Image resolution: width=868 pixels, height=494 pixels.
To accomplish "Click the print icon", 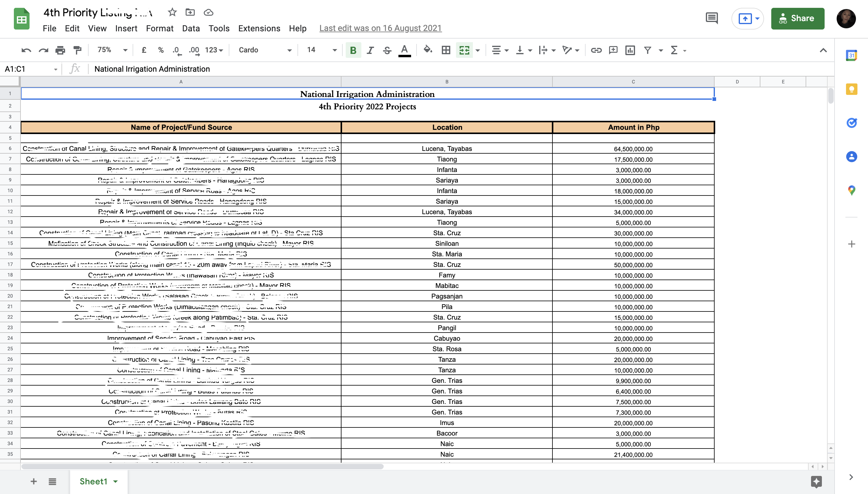I will (x=60, y=50).
